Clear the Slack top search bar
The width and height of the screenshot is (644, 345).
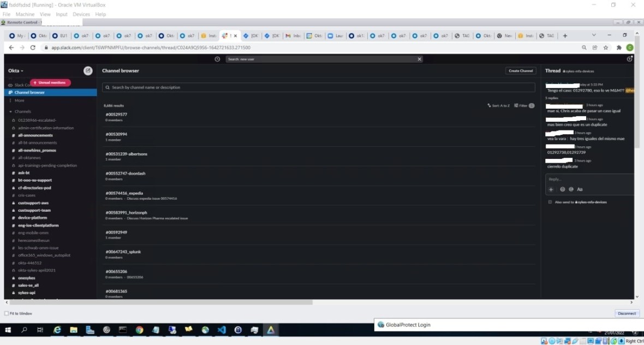[419, 59]
